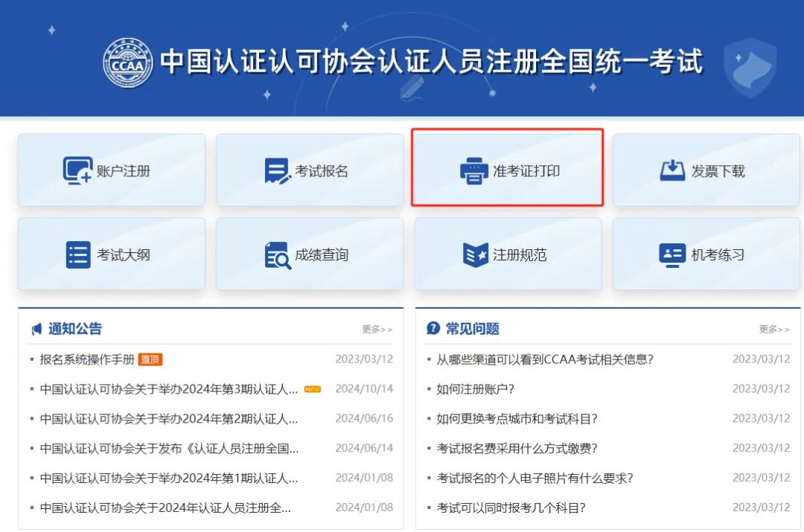Click the date 2024/06/14 in notices
The image size is (804, 532).
[364, 449]
